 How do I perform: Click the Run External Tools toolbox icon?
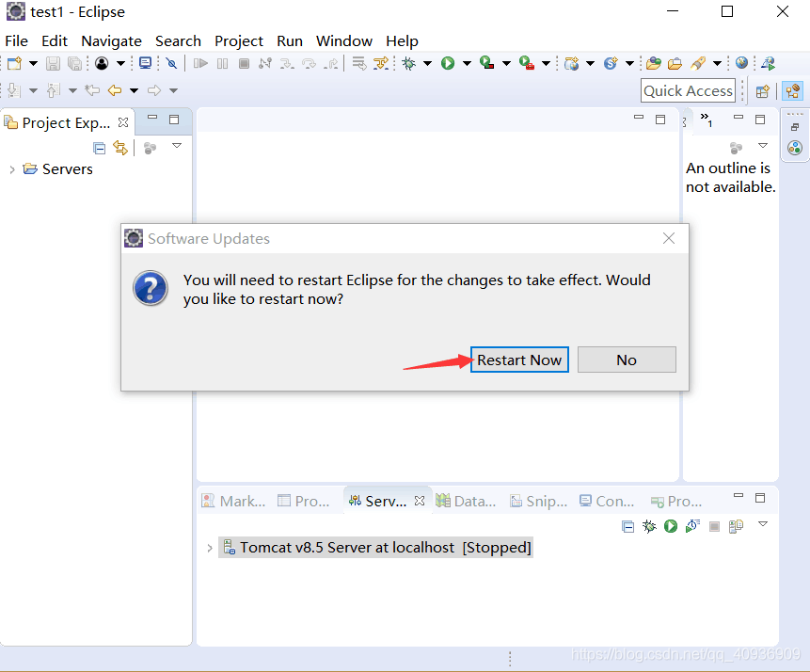527,63
